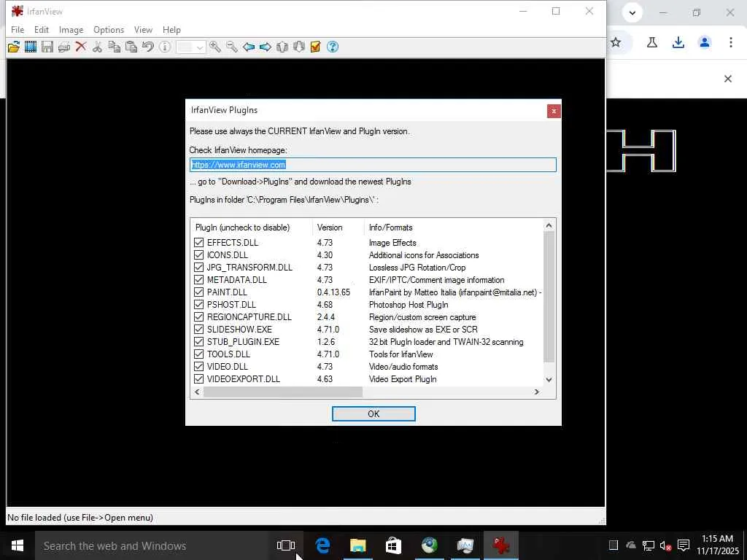Toggle the METADATA.DLL checkbox
The image size is (747, 560).
pyautogui.click(x=198, y=279)
